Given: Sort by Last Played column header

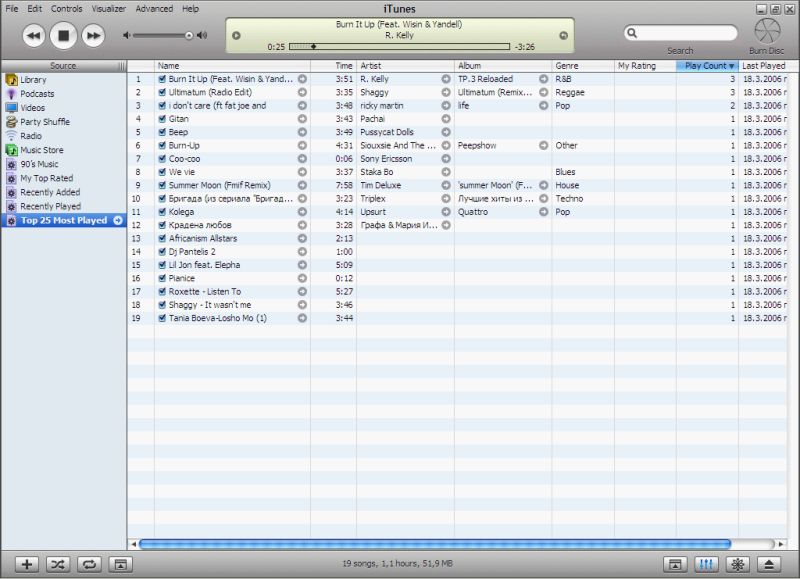Looking at the screenshot, I should point(763,66).
